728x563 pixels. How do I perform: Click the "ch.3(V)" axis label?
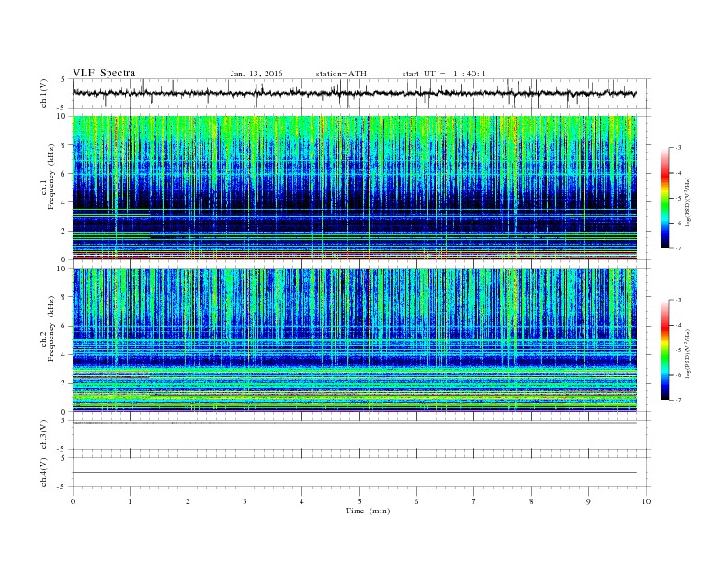tap(44, 435)
